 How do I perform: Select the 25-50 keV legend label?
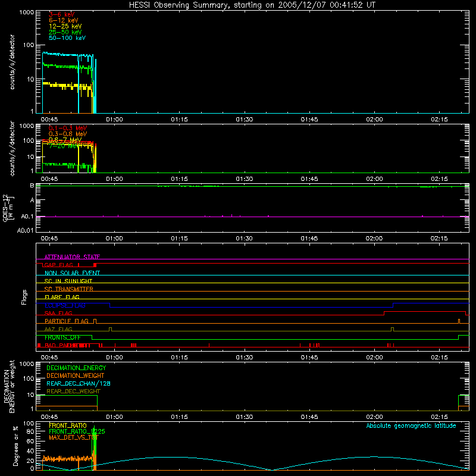(65, 32)
